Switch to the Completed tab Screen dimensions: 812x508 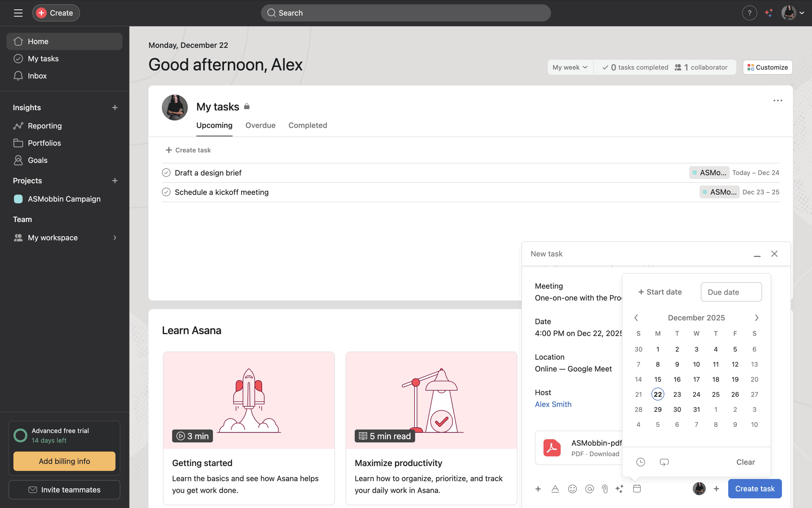click(x=308, y=125)
